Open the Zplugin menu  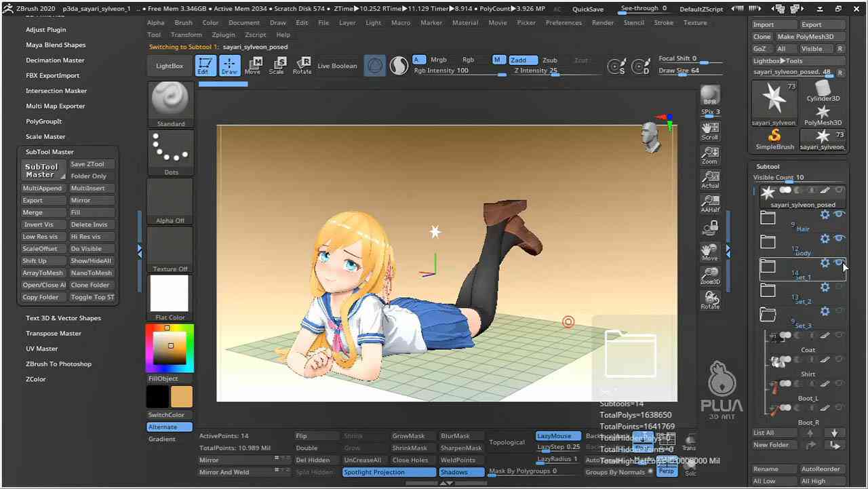pyautogui.click(x=223, y=35)
